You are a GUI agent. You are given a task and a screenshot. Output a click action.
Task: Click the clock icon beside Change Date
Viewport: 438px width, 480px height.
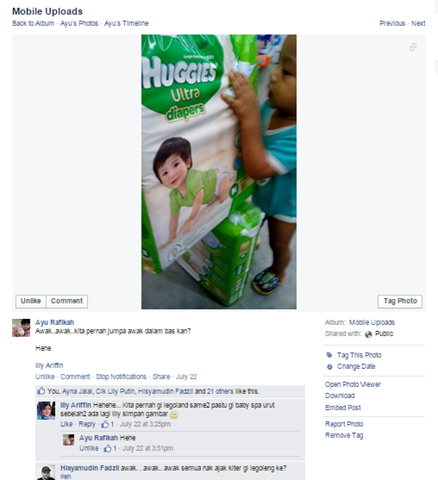(329, 367)
